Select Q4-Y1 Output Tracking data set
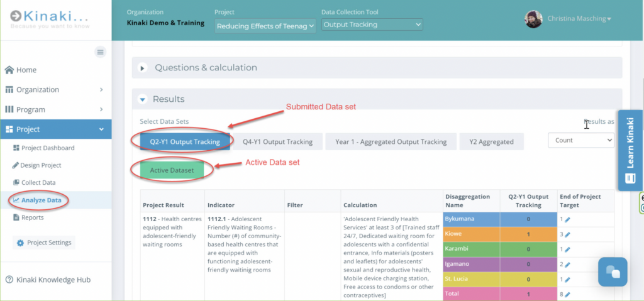The height and width of the screenshot is (301, 644). (x=277, y=141)
